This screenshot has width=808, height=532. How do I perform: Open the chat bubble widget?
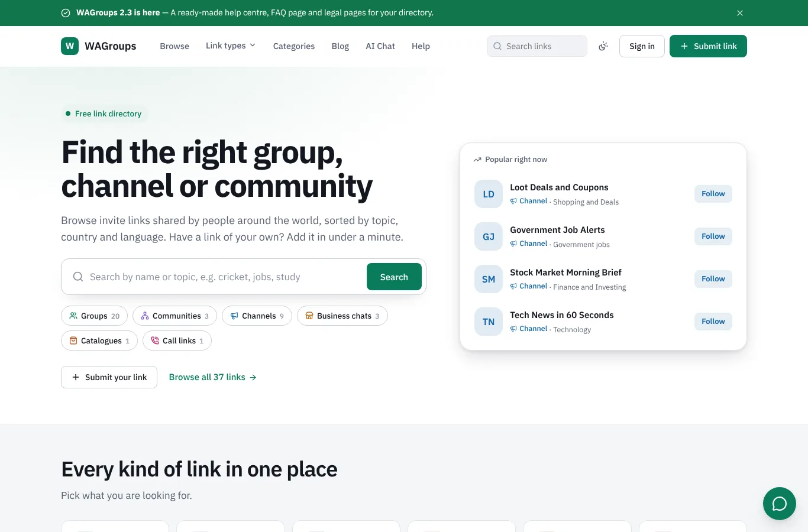pyautogui.click(x=780, y=504)
